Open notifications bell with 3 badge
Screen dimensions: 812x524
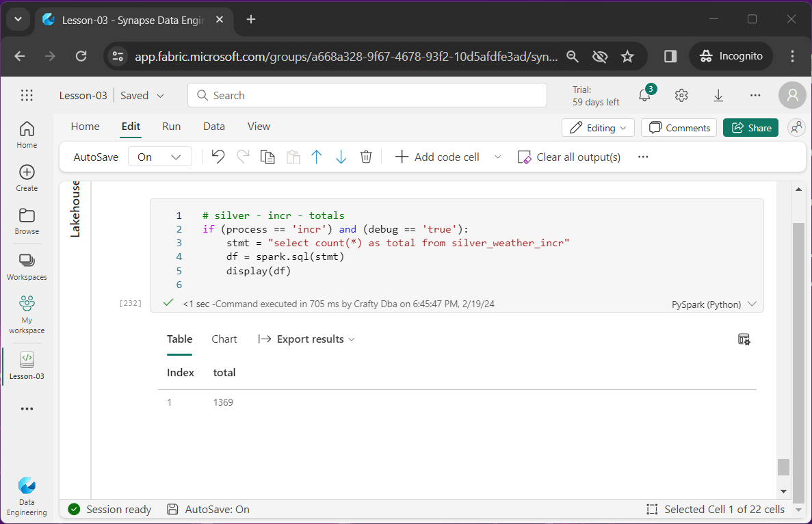(x=644, y=95)
